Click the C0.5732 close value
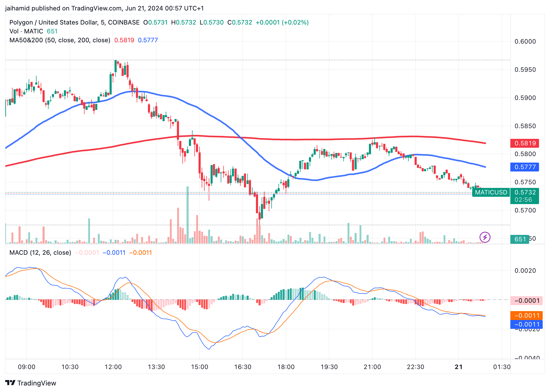 tap(240, 22)
